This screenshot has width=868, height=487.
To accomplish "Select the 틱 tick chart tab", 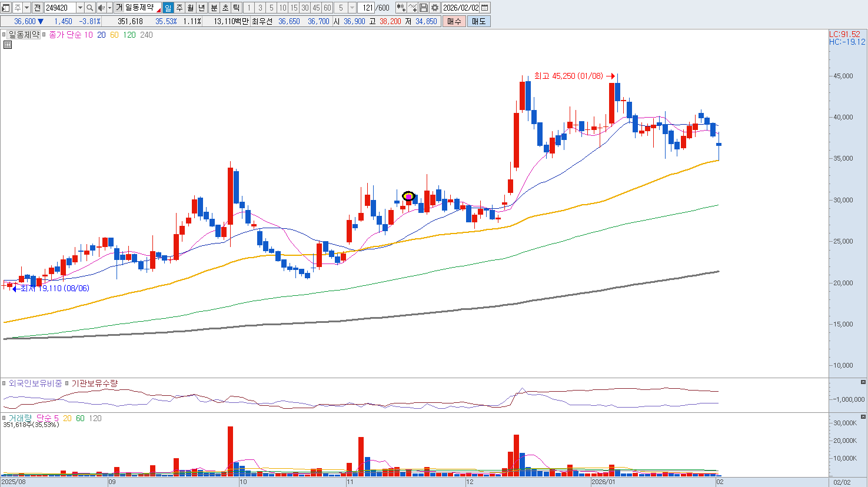I will pyautogui.click(x=236, y=8).
